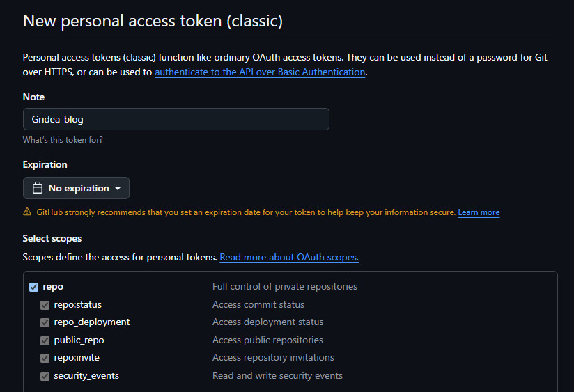Open the No expiration dropdown
574x392 pixels.
76,188
